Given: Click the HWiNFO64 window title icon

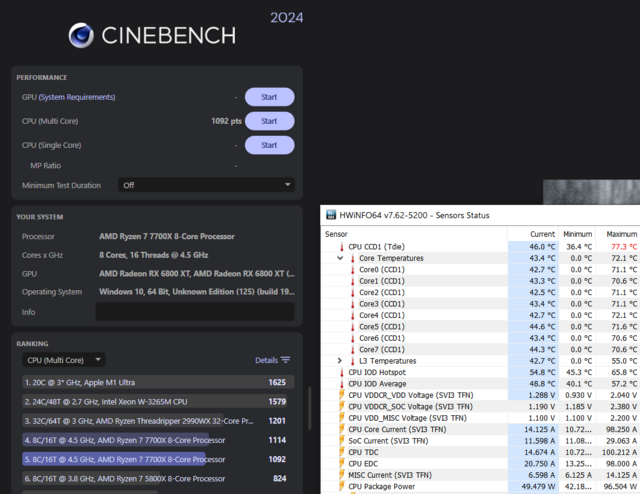Looking at the screenshot, I should tap(332, 215).
